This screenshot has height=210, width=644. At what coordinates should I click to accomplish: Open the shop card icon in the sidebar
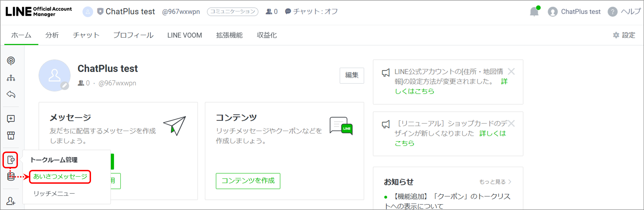tap(11, 135)
